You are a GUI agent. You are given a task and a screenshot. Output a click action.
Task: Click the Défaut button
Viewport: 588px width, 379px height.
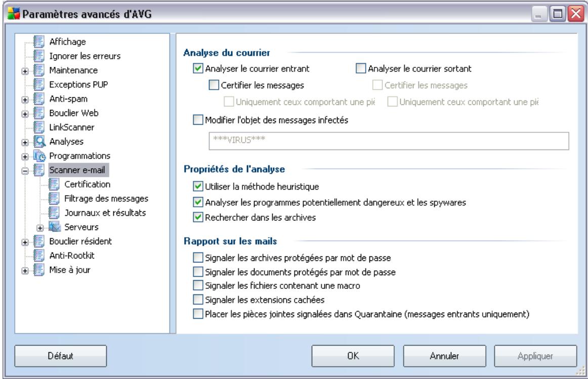point(60,356)
